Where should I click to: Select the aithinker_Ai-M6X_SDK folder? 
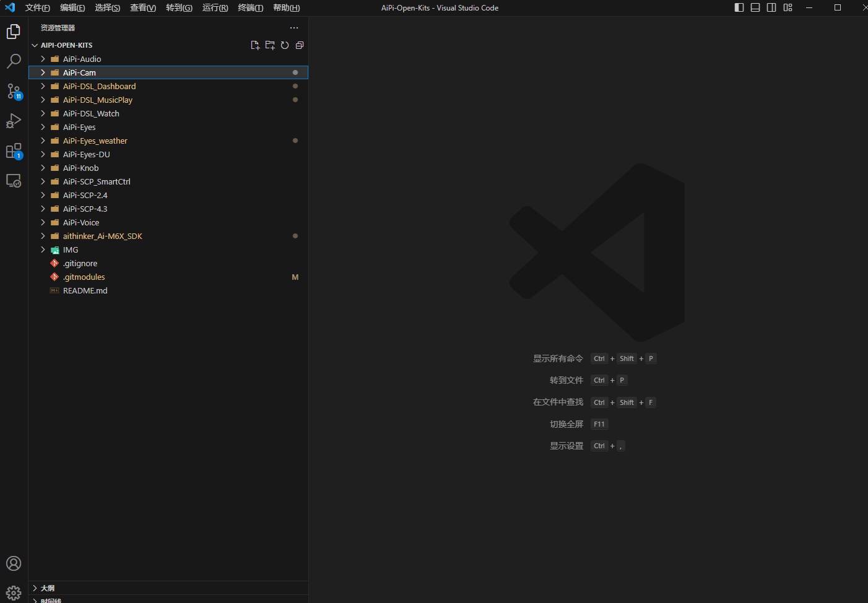(x=168, y=236)
